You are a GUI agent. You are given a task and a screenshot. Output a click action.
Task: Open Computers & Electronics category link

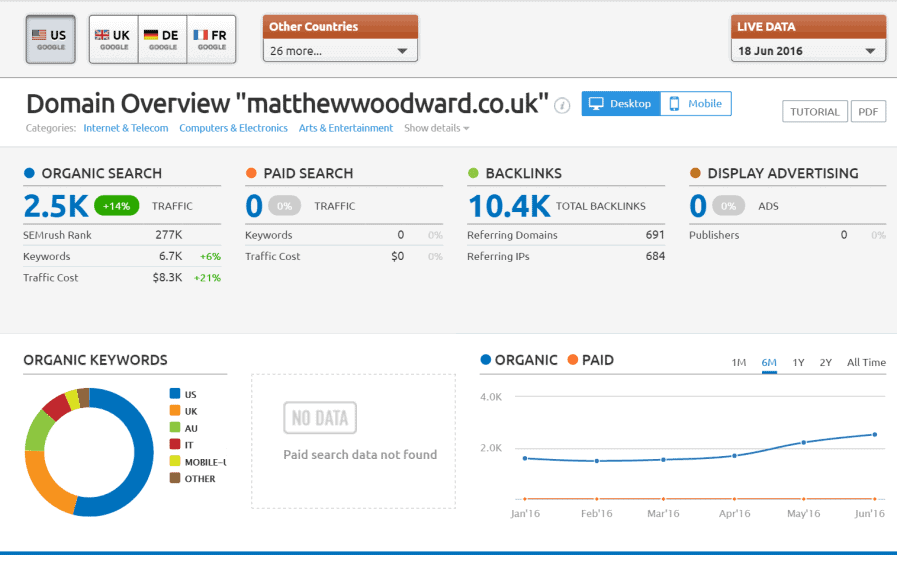point(233,128)
